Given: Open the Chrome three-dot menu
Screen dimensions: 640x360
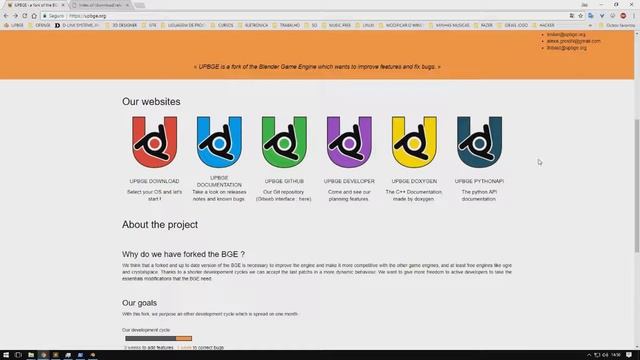Looking at the screenshot, I should [x=634, y=16].
